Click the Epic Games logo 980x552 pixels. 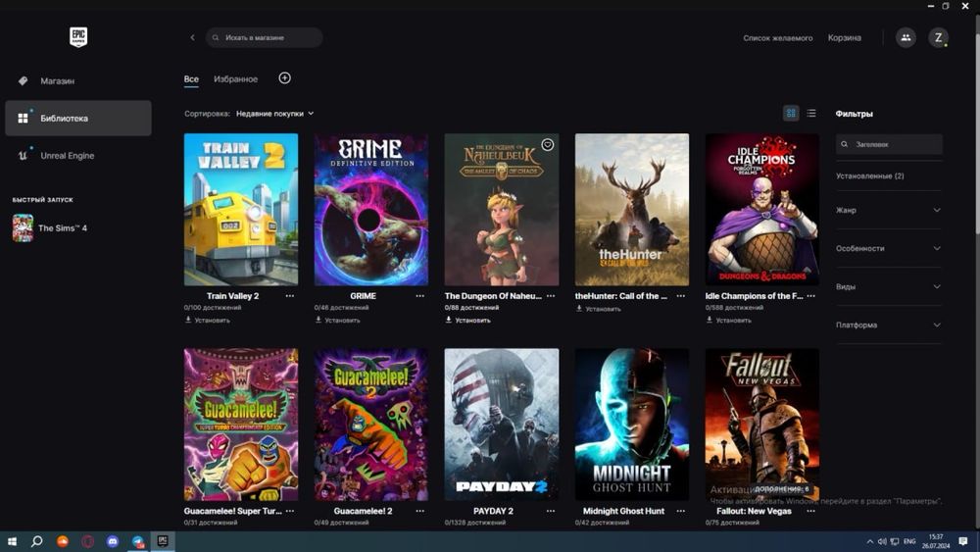click(x=78, y=37)
